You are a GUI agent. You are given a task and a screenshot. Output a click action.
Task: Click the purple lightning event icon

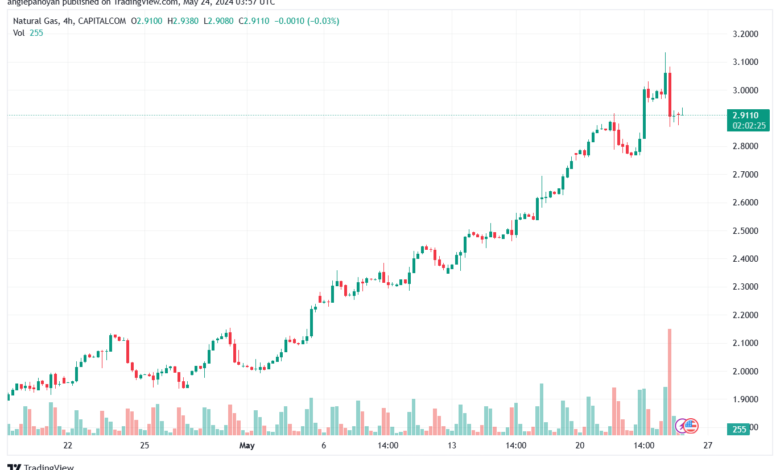[681, 426]
